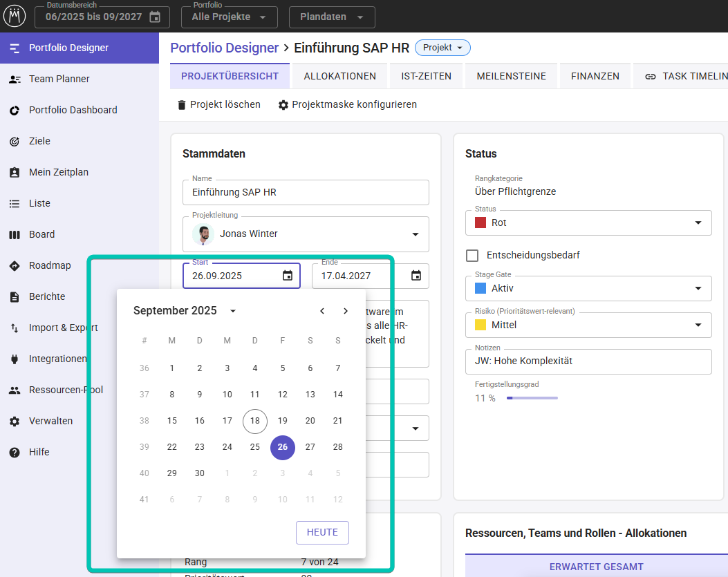Switch to the Allokationen tab

click(x=339, y=76)
